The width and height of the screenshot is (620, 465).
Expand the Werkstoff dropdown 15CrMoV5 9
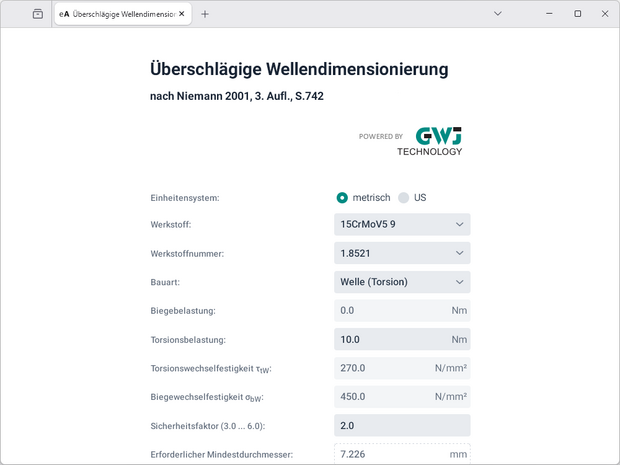[x=402, y=225]
